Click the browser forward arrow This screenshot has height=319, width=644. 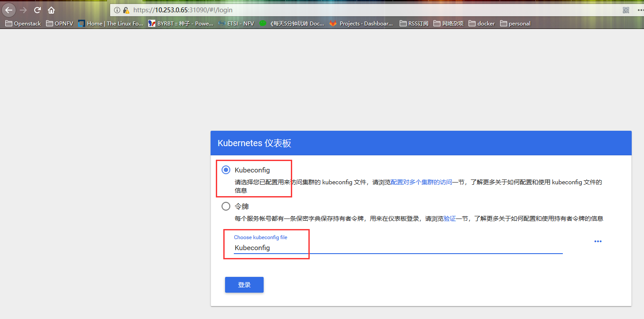pos(23,10)
